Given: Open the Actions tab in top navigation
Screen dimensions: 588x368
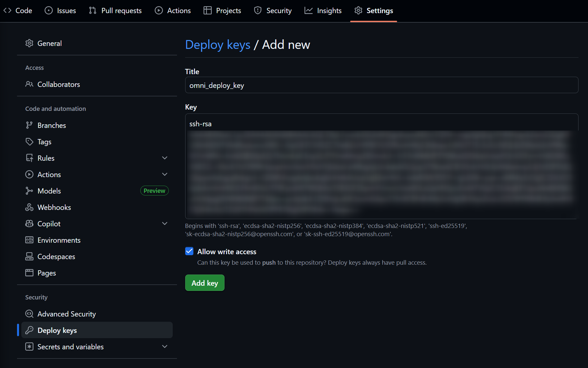Looking at the screenshot, I should (x=173, y=10).
